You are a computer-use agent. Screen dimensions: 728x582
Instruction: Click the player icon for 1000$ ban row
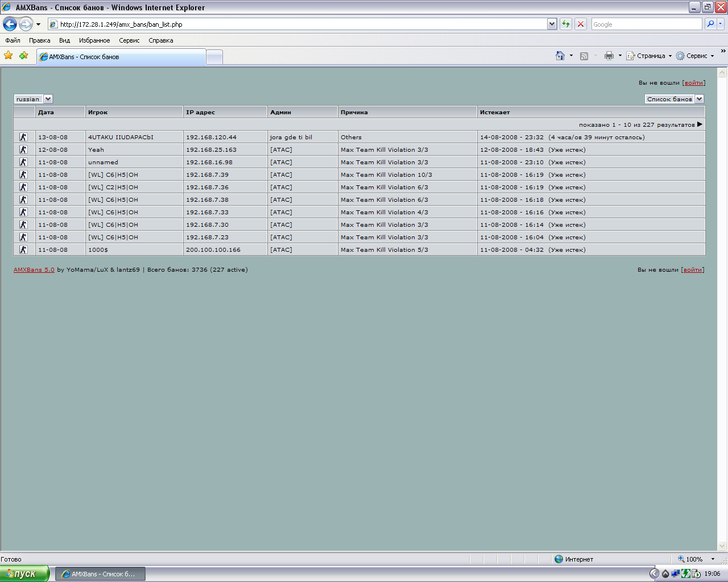point(23,250)
